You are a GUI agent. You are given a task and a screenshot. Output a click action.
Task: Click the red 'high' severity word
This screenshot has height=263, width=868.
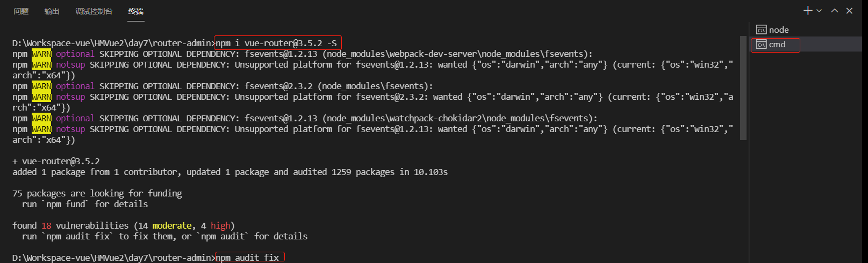[x=220, y=226]
